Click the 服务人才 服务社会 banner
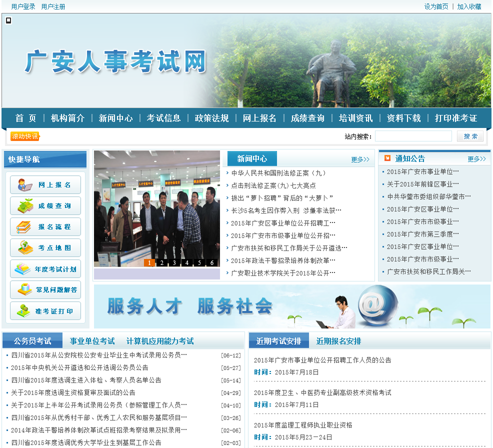 pyautogui.click(x=292, y=306)
